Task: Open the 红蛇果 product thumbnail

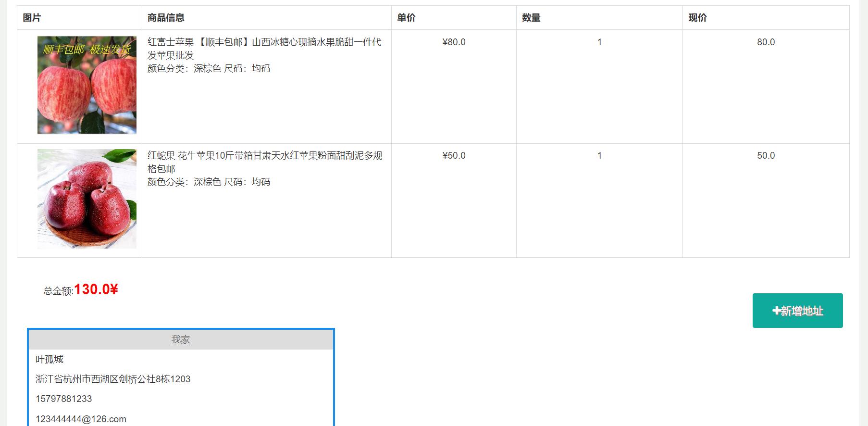Action: coord(87,199)
